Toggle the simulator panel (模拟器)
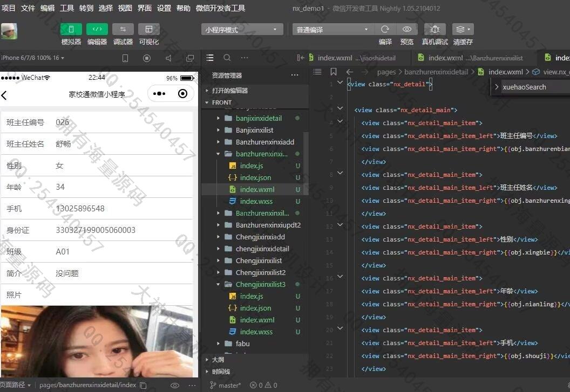The width and height of the screenshot is (570, 392). pos(71,30)
